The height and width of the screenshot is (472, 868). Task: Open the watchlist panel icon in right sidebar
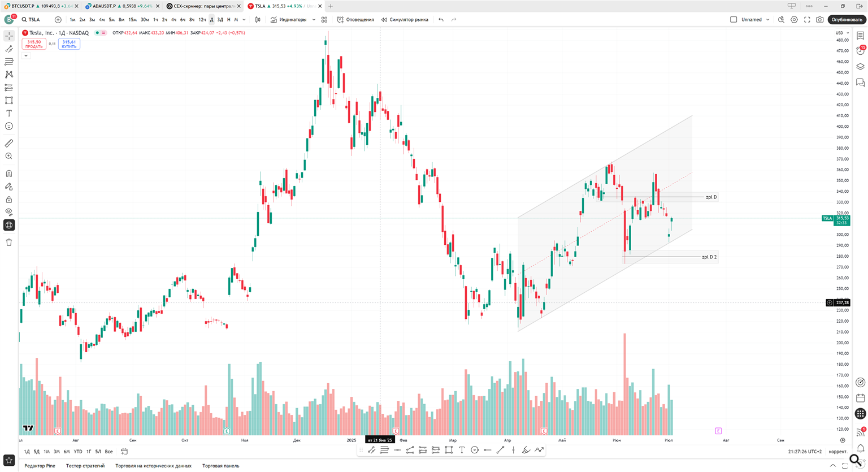(860, 36)
